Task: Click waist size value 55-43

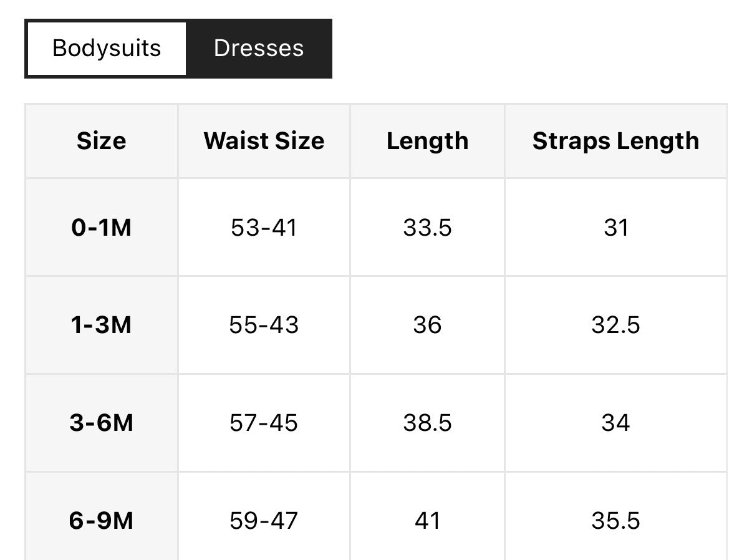Action: tap(264, 325)
